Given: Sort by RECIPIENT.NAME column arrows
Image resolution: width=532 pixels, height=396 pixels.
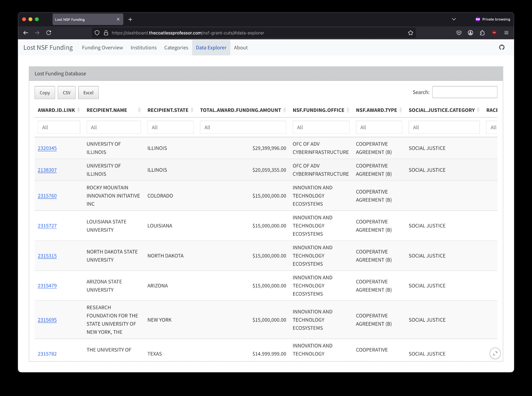Looking at the screenshot, I should click(139, 110).
